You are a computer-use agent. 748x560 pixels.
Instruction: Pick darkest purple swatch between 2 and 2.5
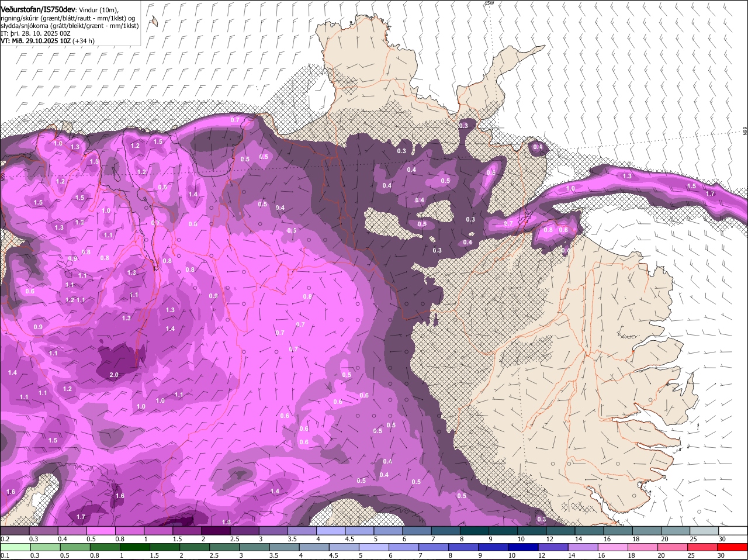pos(216,530)
